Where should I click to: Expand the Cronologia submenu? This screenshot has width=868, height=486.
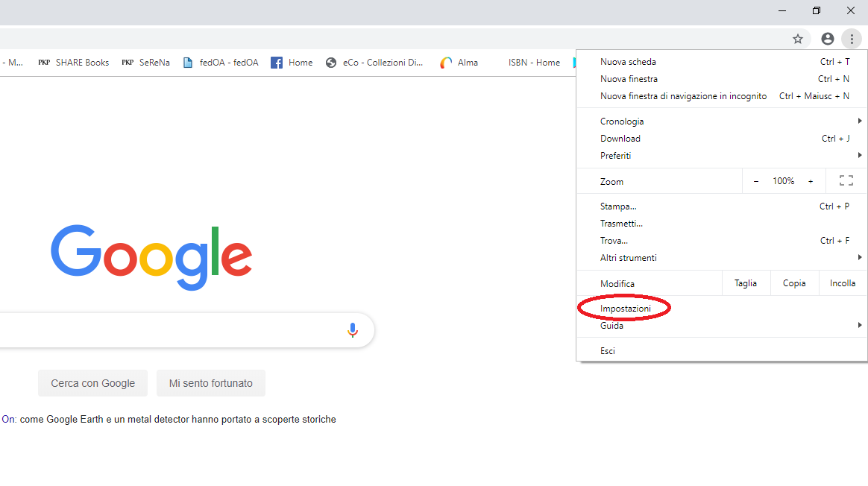point(722,121)
